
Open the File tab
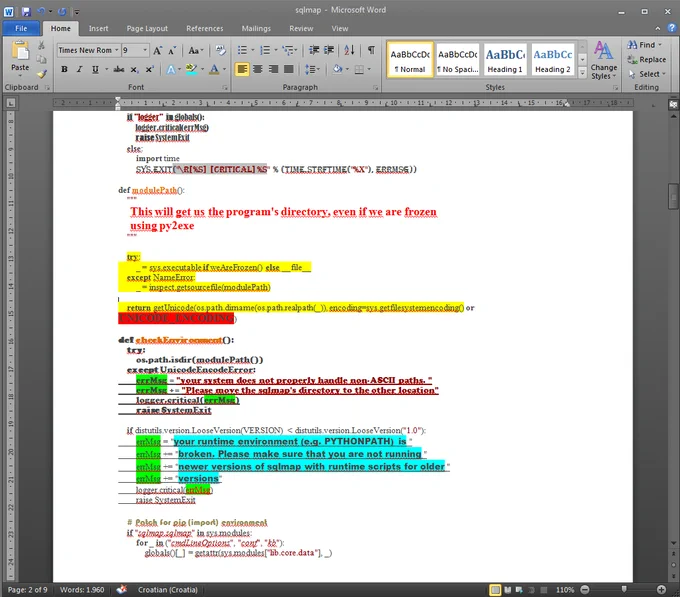coord(21,28)
